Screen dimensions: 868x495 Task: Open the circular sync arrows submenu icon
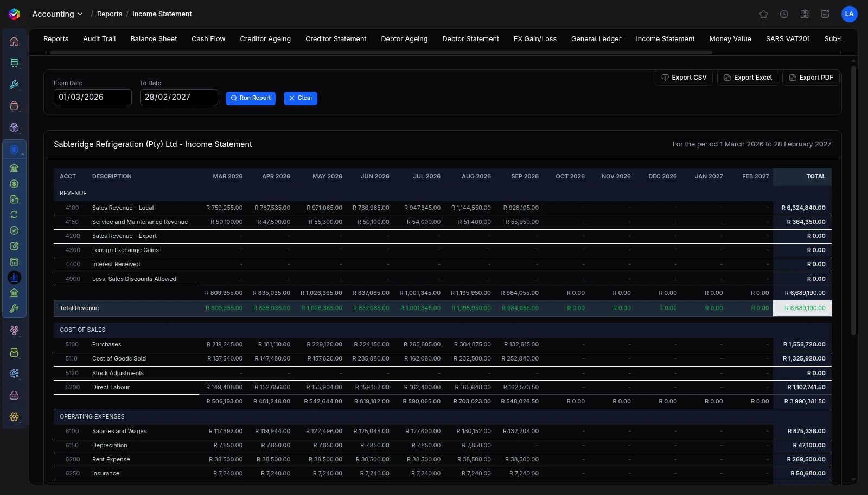(x=14, y=215)
